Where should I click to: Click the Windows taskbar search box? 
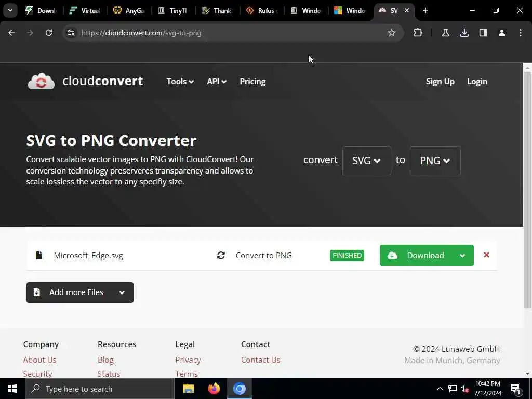pyautogui.click(x=100, y=389)
